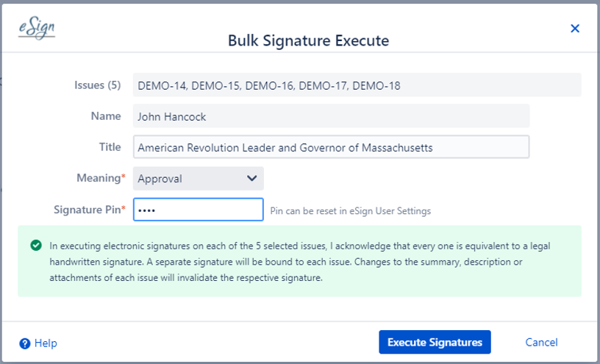The image size is (600, 364).
Task: Click the pin reset hint text
Action: click(x=351, y=211)
